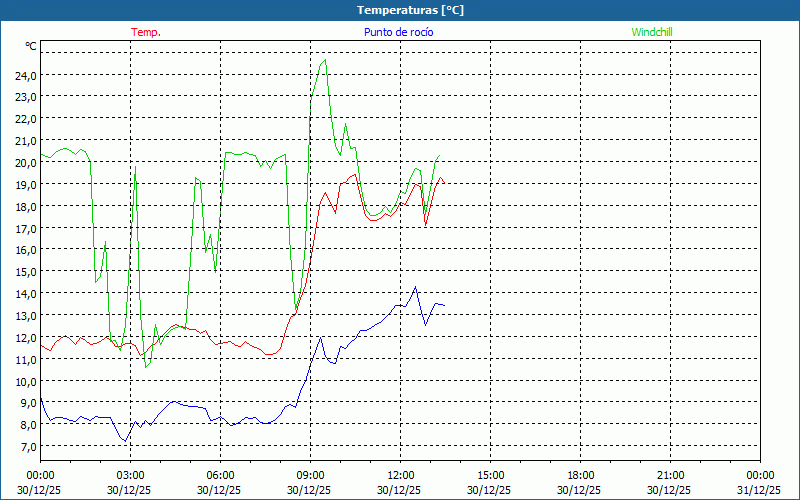Select the 09:00 time axis label
This screenshot has width=800, height=500.
click(x=310, y=475)
